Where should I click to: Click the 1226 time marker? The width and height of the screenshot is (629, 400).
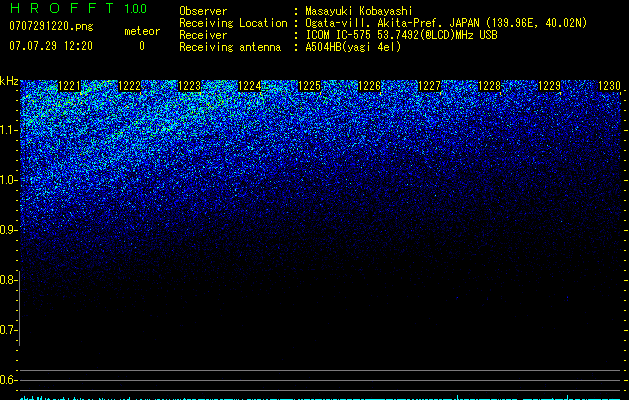[x=369, y=86]
